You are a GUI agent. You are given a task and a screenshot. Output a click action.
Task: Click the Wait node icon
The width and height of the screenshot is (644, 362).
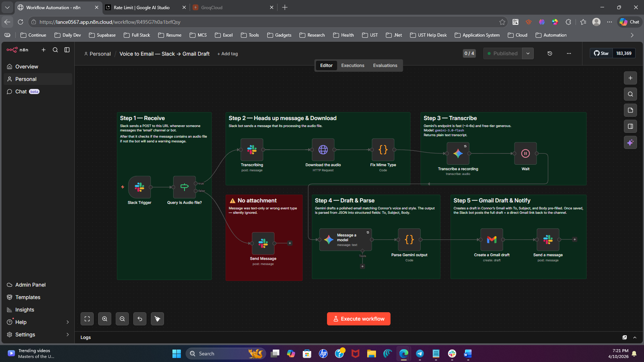pos(525,153)
